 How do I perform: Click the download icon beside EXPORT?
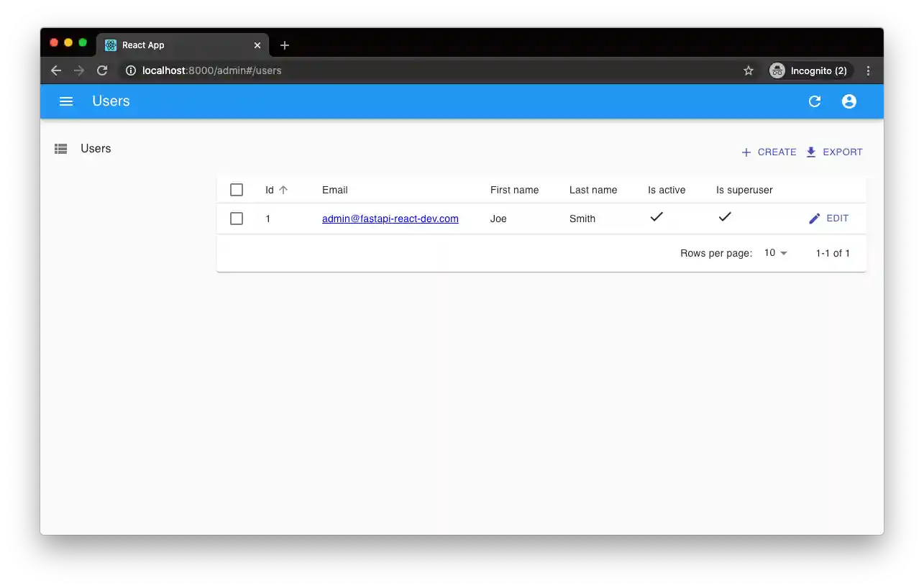tap(811, 152)
